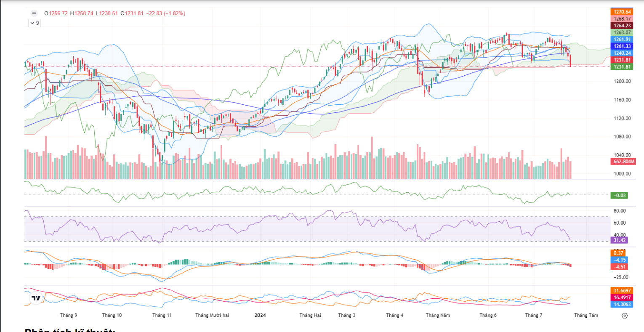This screenshot has width=644, height=332.
Task: Click the dark blue 1261.33 price label
Action: 622,46
